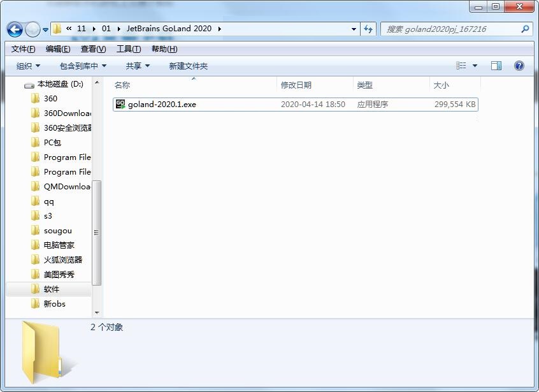
Task: Click the 299,554 KB size cell
Action: point(455,104)
